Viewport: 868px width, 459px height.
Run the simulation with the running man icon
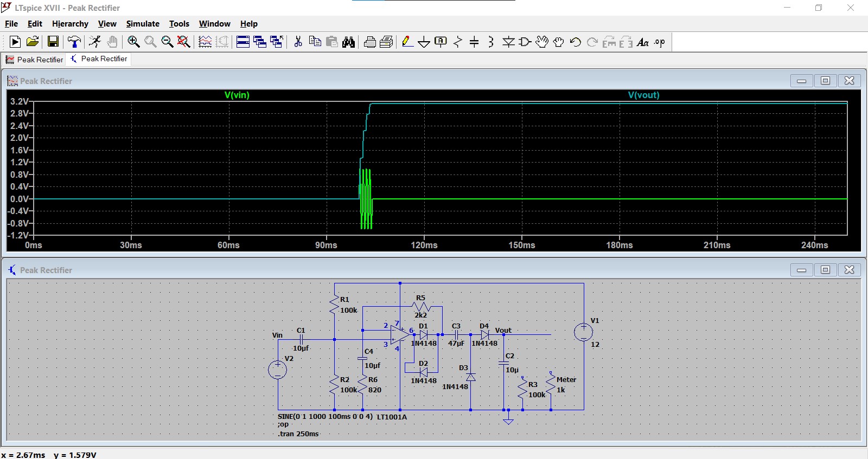point(95,42)
